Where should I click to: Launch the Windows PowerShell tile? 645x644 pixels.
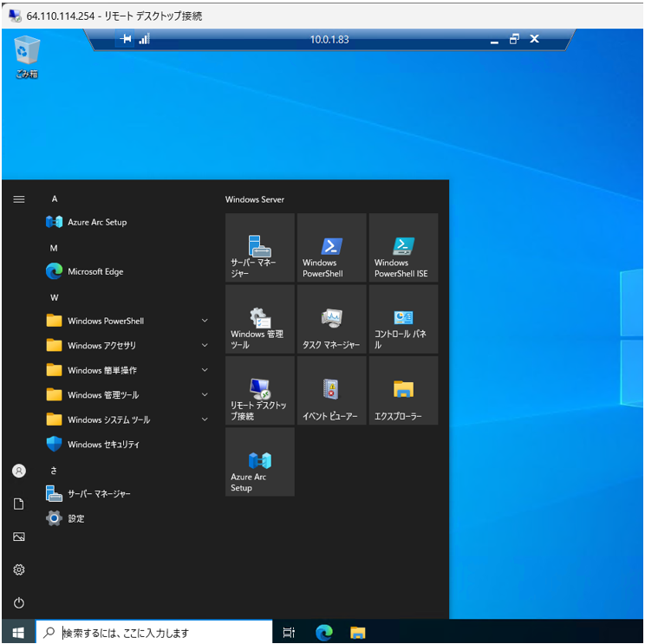331,248
